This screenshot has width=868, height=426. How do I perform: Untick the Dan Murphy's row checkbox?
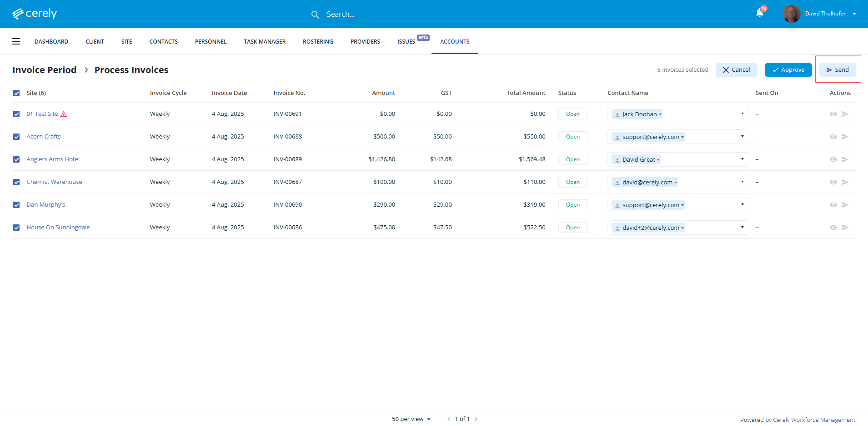(x=16, y=205)
